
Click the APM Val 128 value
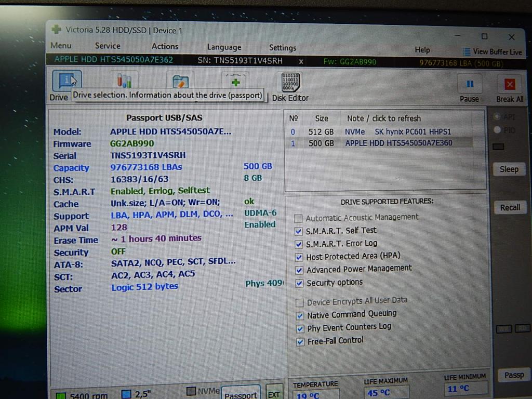[x=119, y=228]
